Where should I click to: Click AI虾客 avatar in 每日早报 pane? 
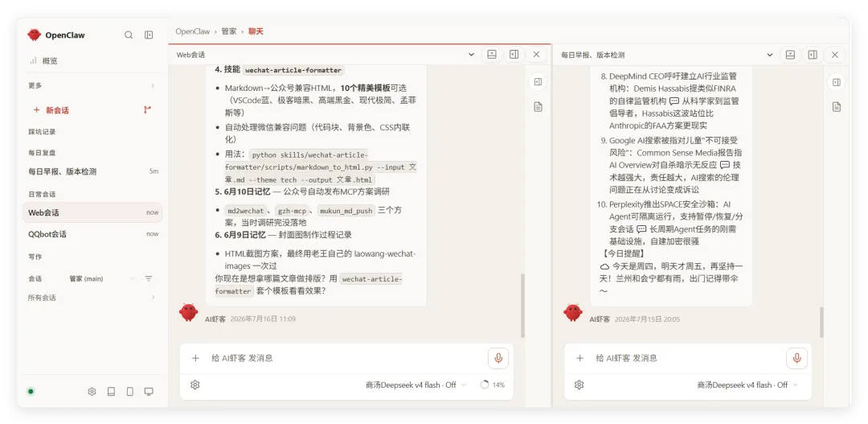tap(573, 313)
